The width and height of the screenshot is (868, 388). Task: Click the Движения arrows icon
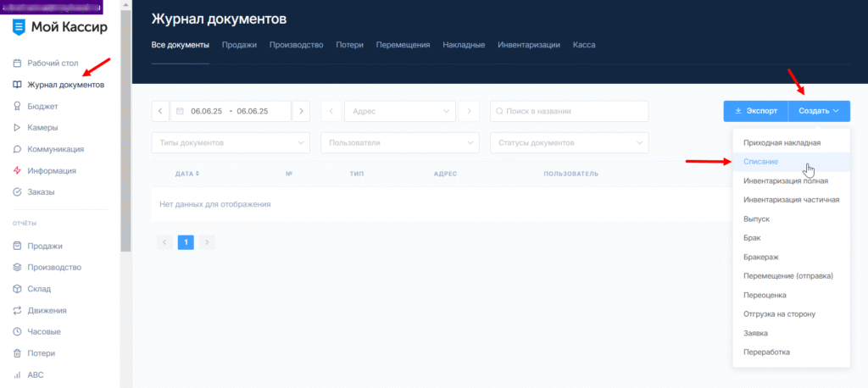click(17, 310)
